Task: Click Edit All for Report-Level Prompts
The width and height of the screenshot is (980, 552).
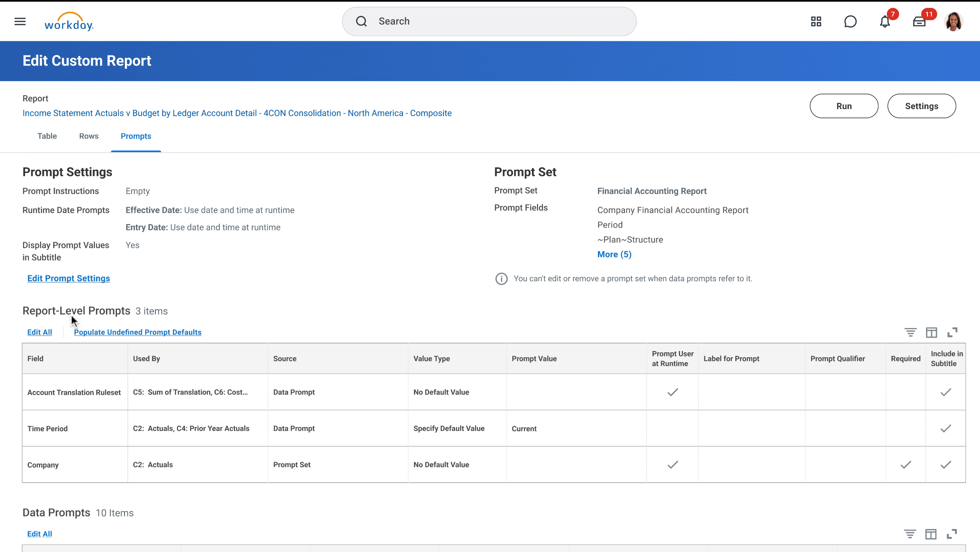Action: 40,332
